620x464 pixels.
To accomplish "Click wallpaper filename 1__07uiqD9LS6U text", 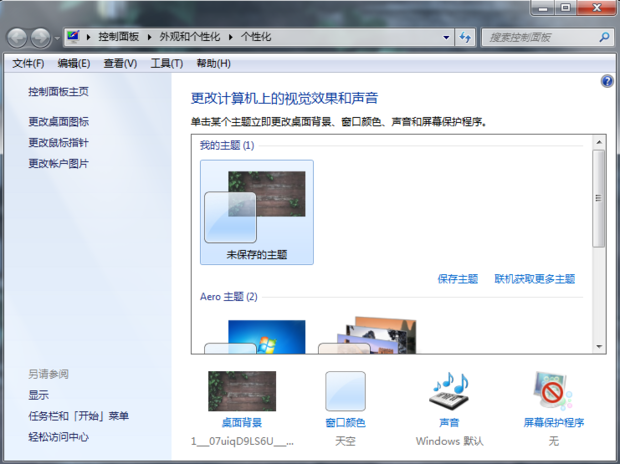I will [x=242, y=441].
